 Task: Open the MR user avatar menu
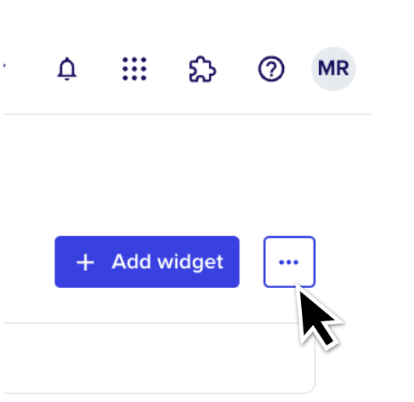[333, 69]
